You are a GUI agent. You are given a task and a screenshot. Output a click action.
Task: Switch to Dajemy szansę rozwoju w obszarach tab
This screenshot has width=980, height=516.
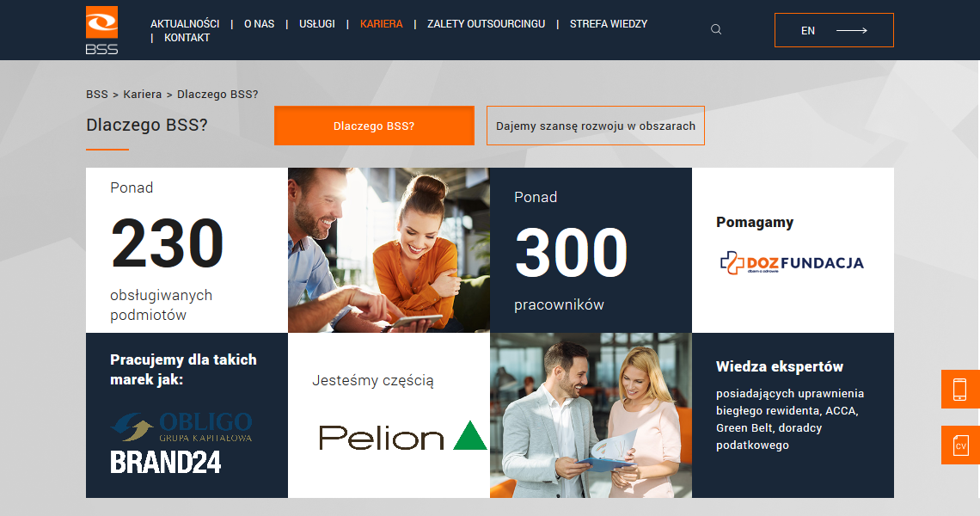[596, 126]
